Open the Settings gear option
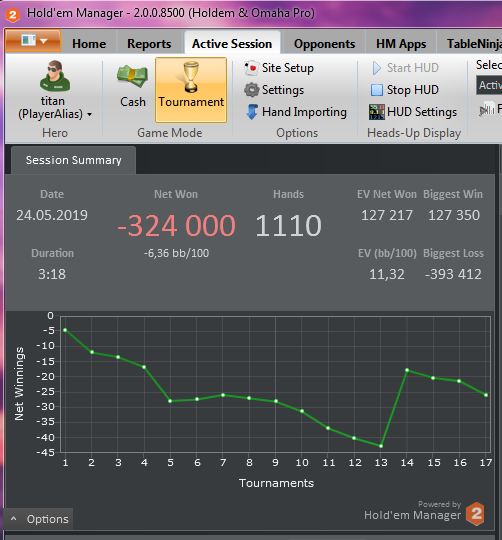The width and height of the screenshot is (502, 540). 274,90
